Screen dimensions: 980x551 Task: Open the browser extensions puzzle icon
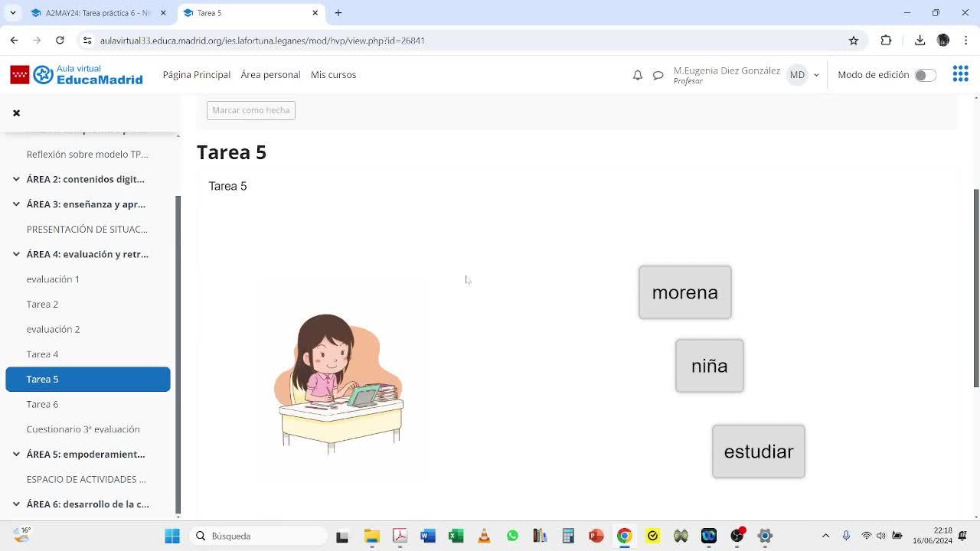(x=886, y=41)
